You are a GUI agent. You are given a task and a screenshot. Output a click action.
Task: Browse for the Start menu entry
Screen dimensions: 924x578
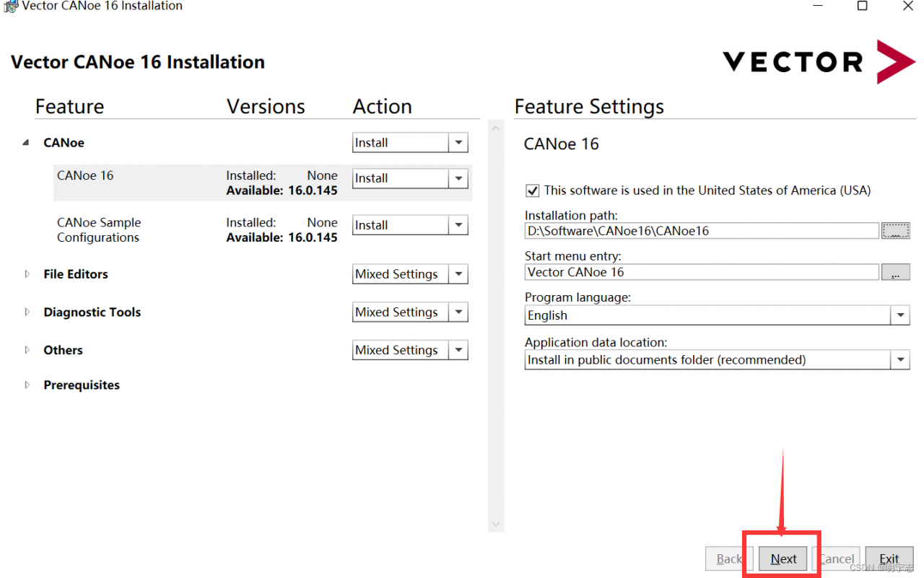pyautogui.click(x=896, y=272)
